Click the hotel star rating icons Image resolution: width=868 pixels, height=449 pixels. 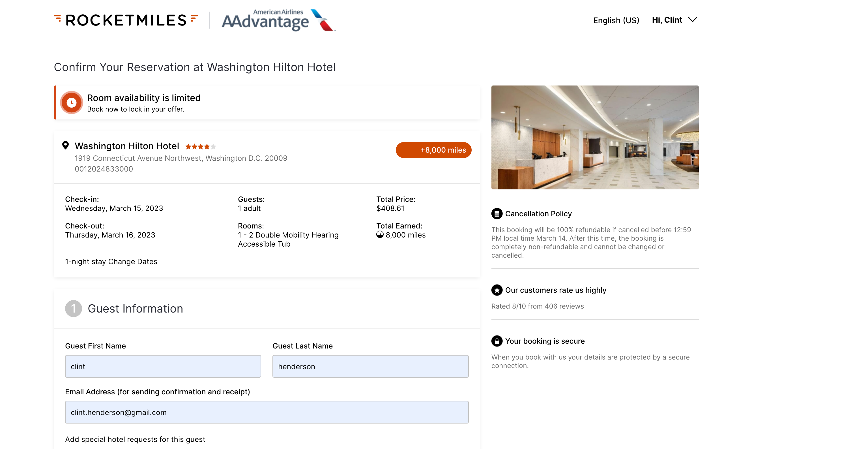click(x=200, y=147)
